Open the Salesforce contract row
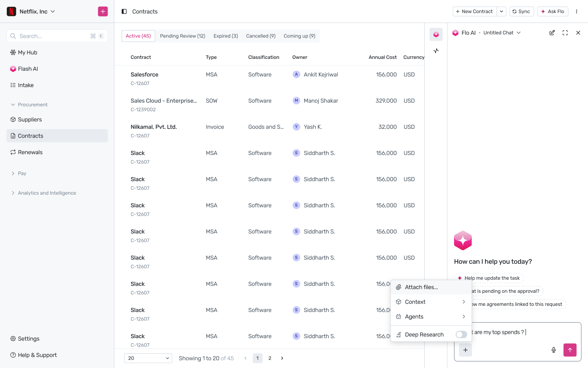Image resolution: width=588 pixels, height=368 pixels. coord(269,79)
